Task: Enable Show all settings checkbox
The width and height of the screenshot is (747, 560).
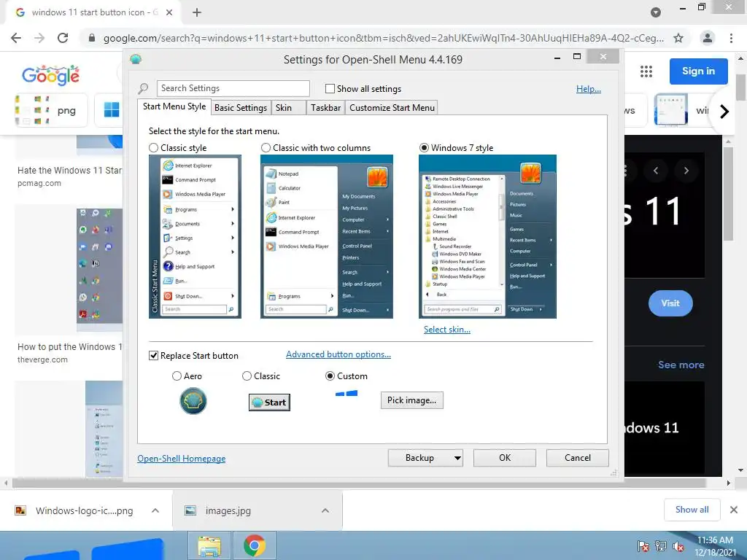Action: 330,88
